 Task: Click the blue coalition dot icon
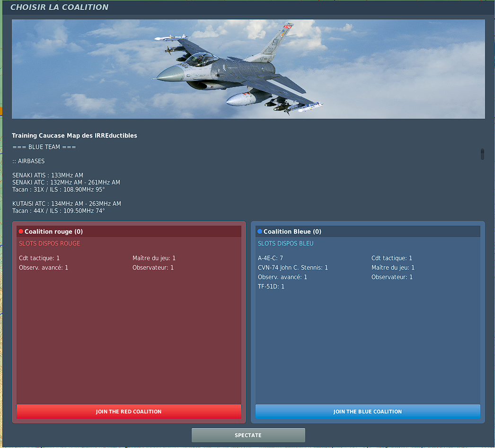coord(260,231)
